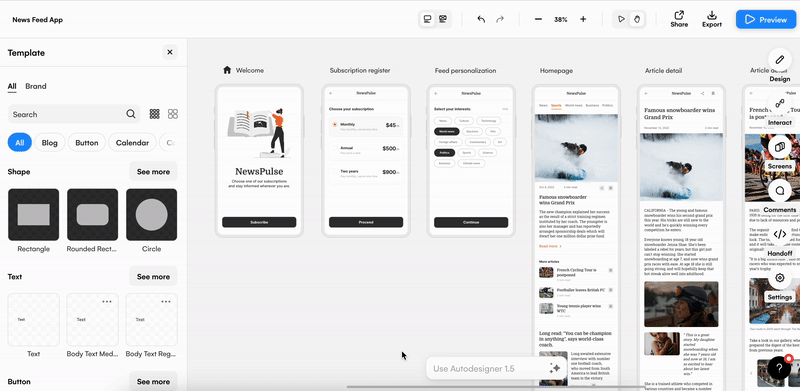Select the Calendar category filter
This screenshot has height=391, width=800.
coord(132,142)
